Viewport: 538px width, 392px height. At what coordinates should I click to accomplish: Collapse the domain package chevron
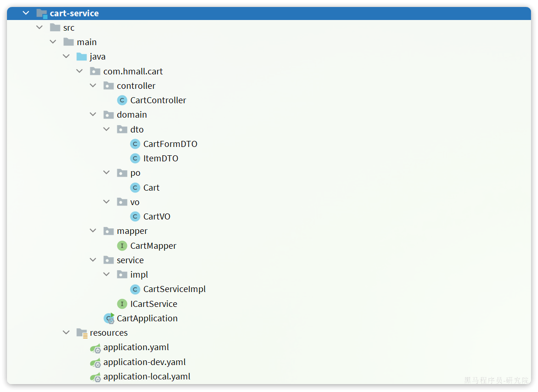pyautogui.click(x=93, y=114)
